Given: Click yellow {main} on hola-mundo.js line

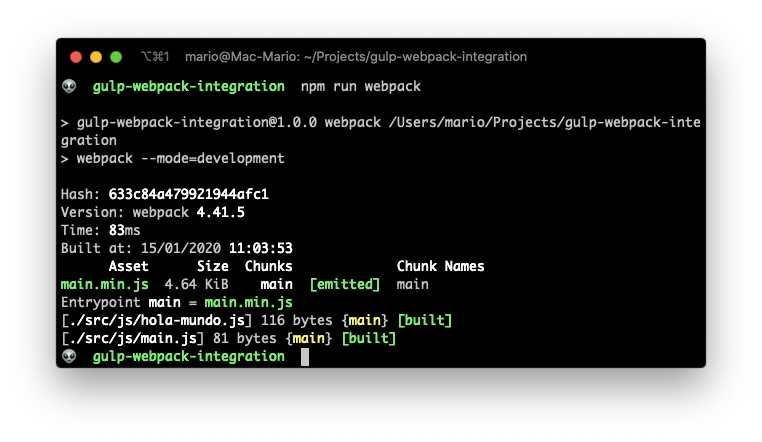Looking at the screenshot, I should pos(364,320).
